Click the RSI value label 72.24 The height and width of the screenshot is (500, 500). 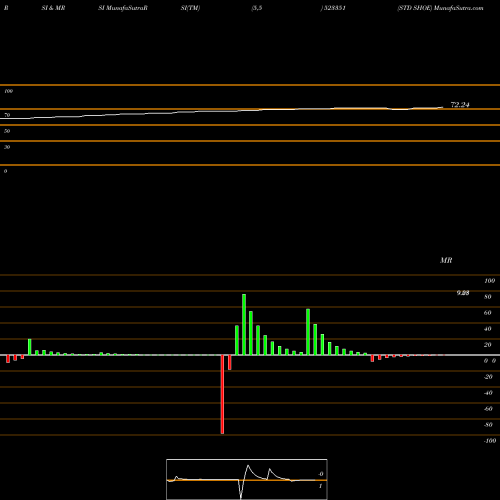[x=460, y=105]
